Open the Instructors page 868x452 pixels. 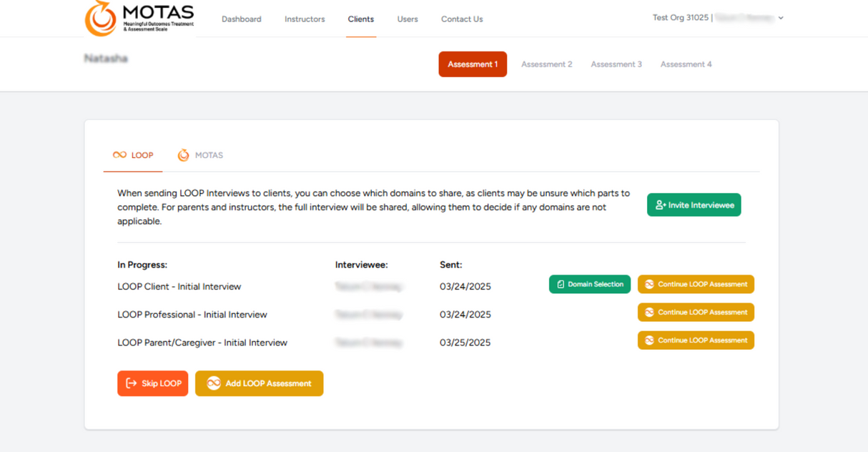[x=305, y=19]
